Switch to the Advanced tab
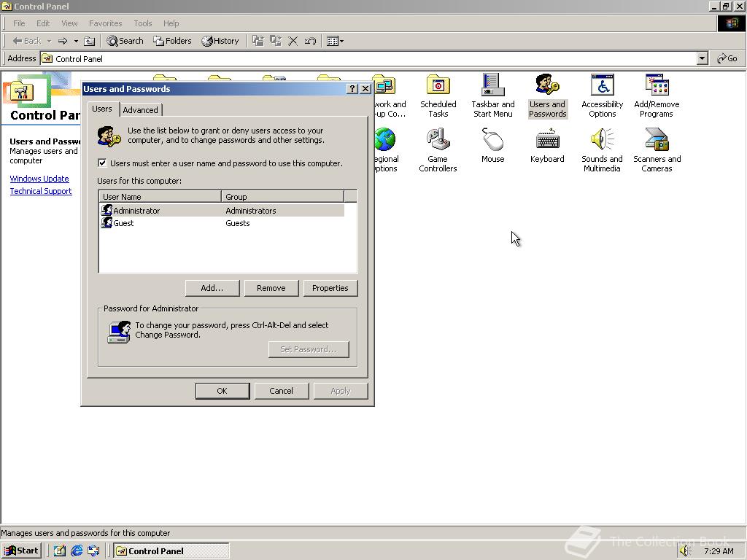747x560 pixels. (141, 110)
